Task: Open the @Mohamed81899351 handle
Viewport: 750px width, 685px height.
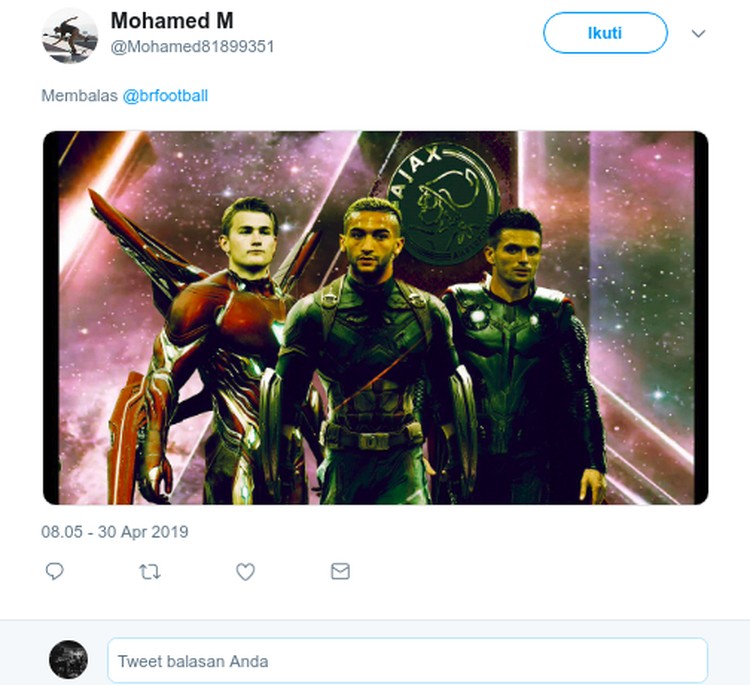Action: pos(192,47)
